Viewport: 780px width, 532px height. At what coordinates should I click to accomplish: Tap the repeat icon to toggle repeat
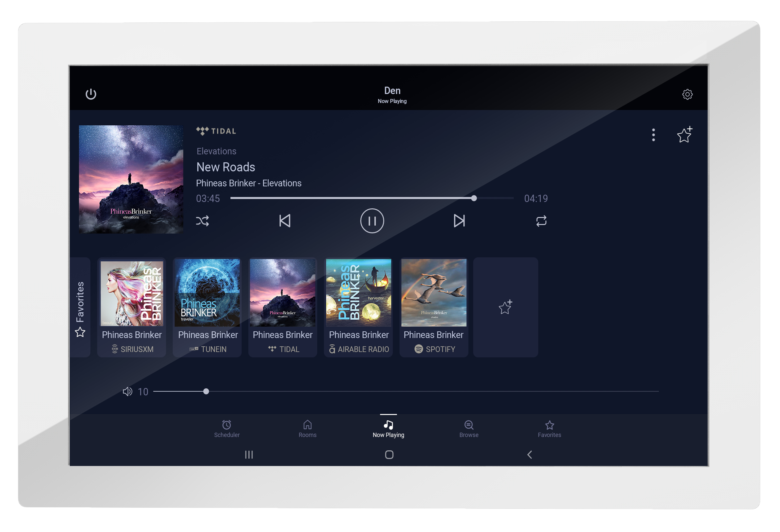tap(541, 221)
